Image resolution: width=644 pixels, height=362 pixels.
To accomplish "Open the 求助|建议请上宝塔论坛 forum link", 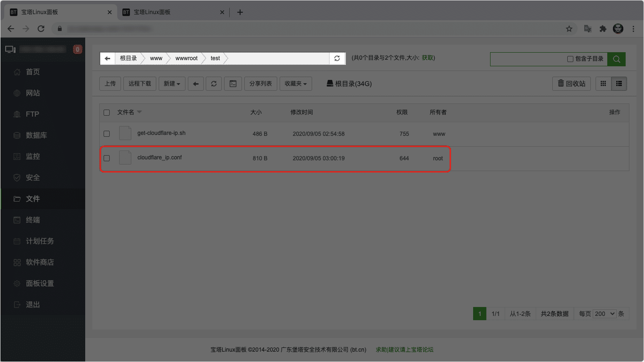I will [x=404, y=350].
